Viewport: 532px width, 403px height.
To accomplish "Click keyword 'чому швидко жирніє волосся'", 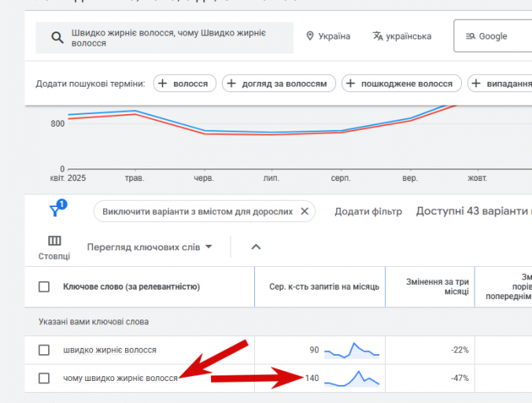I will (120, 378).
